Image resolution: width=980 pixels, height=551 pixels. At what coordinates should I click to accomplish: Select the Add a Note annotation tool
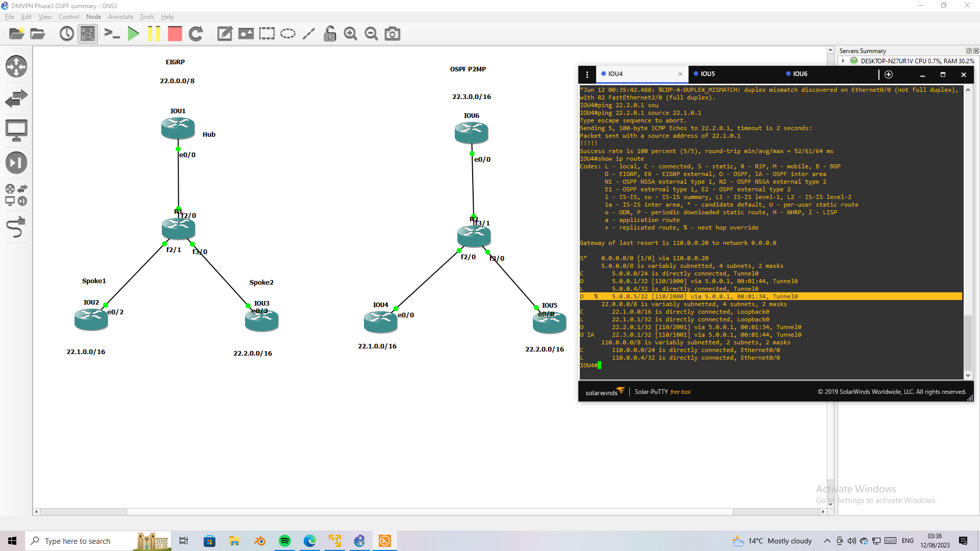(x=225, y=34)
